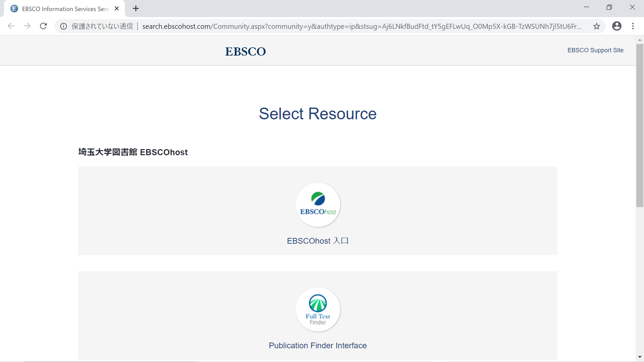Close the Chrome window
The image size is (644, 362).
click(x=632, y=7)
